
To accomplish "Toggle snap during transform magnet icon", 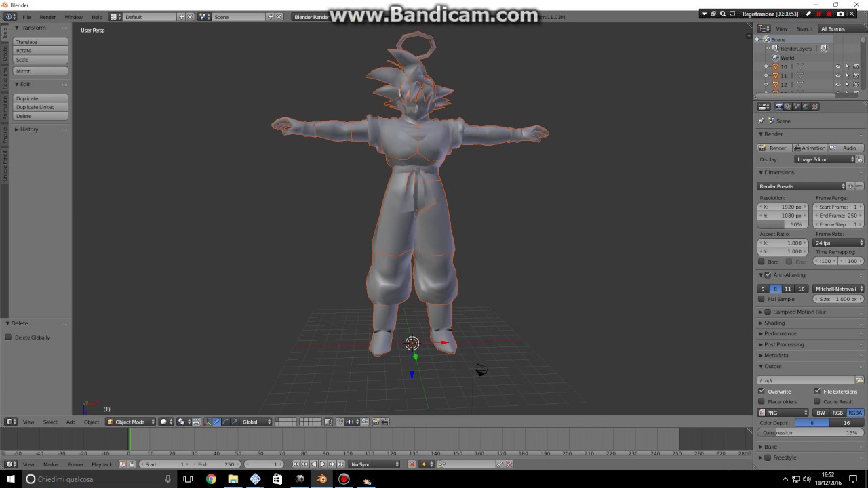I will coord(340,422).
